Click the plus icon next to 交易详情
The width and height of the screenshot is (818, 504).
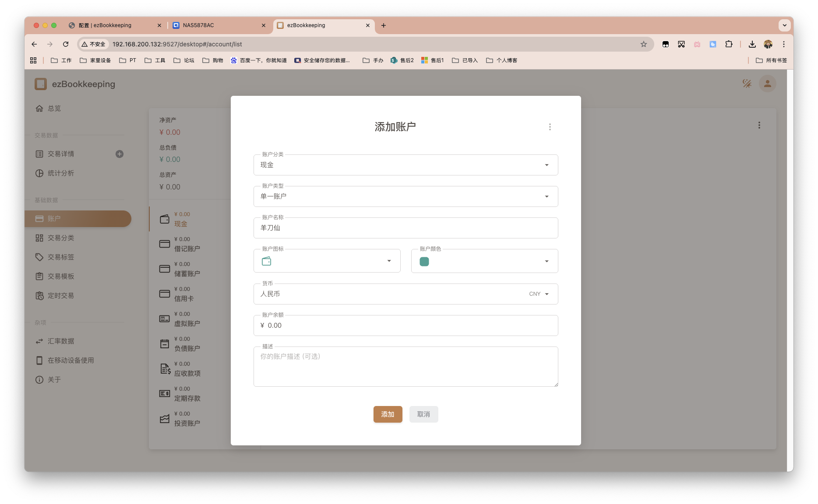pos(120,154)
